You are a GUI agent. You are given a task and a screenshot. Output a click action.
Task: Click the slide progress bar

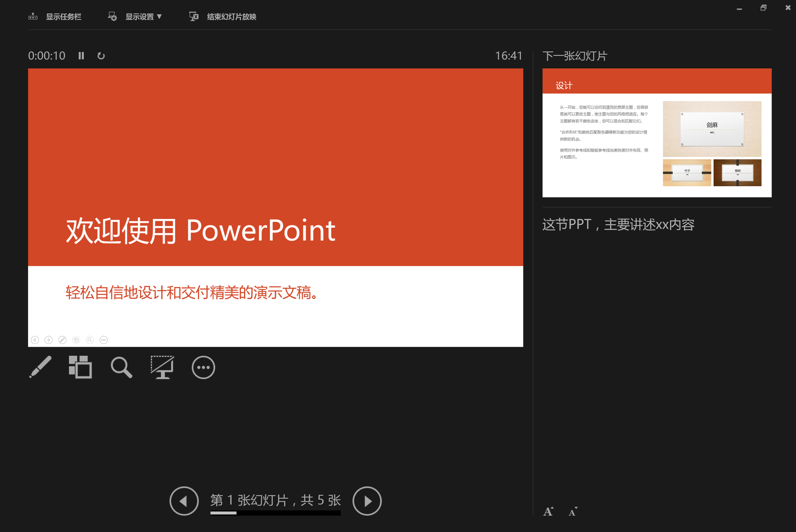pos(276,513)
